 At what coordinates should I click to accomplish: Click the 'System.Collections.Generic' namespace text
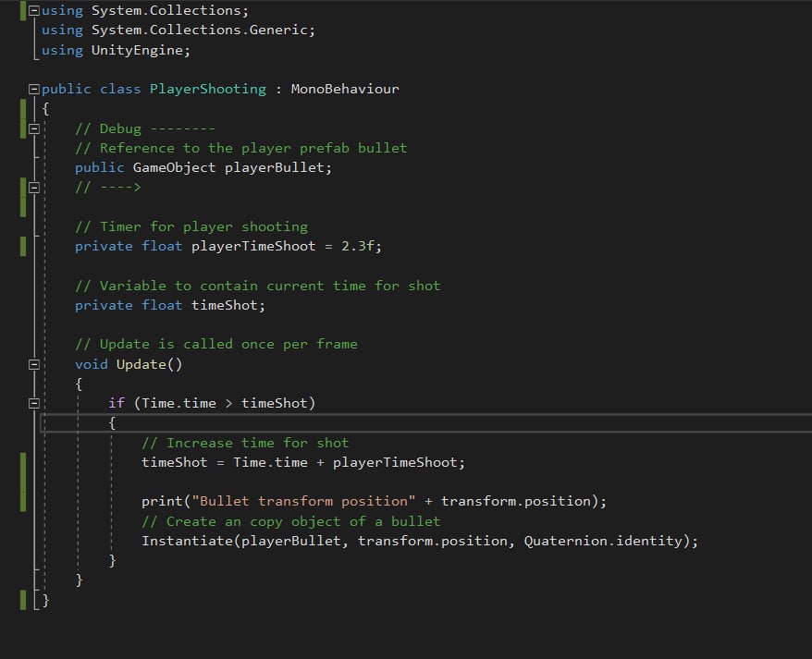pyautogui.click(x=200, y=30)
